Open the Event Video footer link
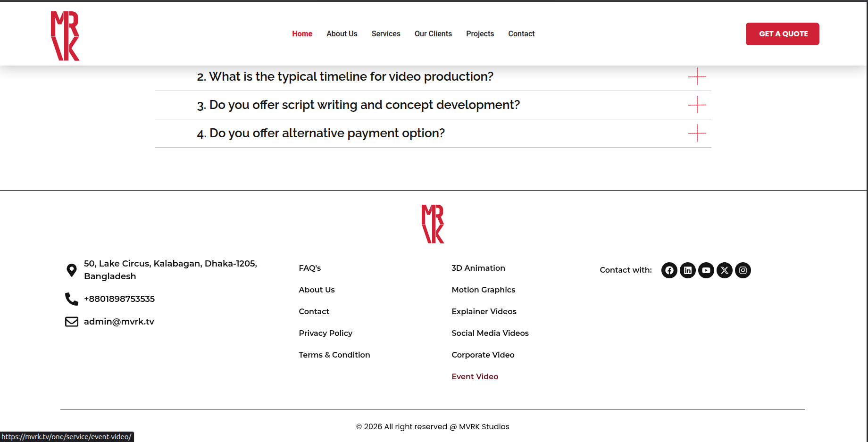868x442 pixels. (475, 376)
